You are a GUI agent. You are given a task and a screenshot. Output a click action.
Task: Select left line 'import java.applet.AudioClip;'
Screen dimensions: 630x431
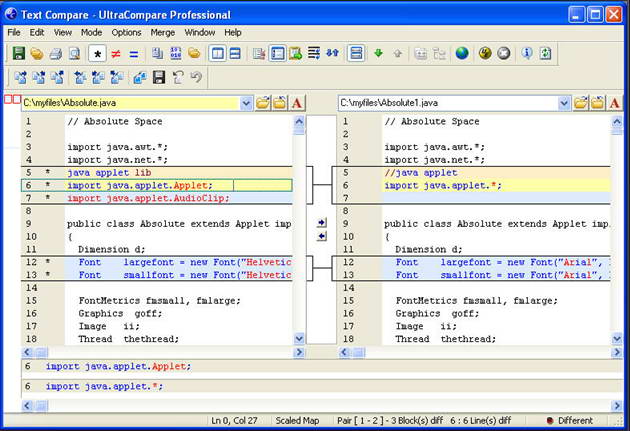click(x=148, y=198)
